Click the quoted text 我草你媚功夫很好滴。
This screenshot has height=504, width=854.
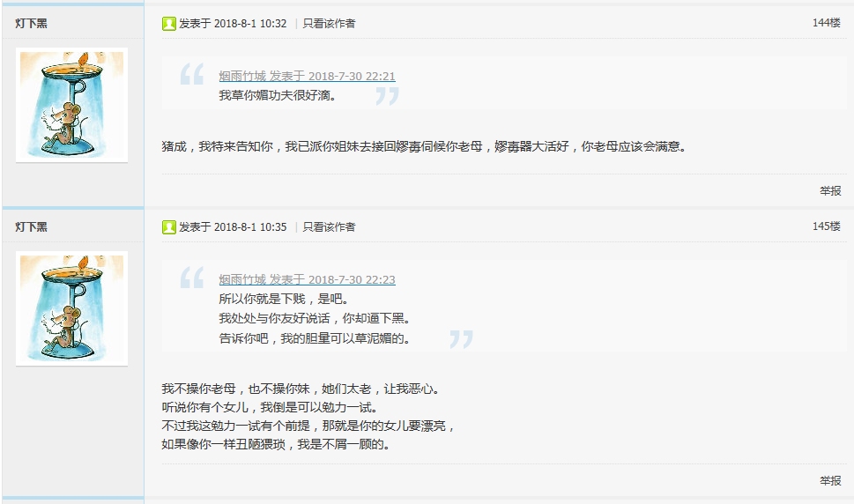(x=278, y=96)
